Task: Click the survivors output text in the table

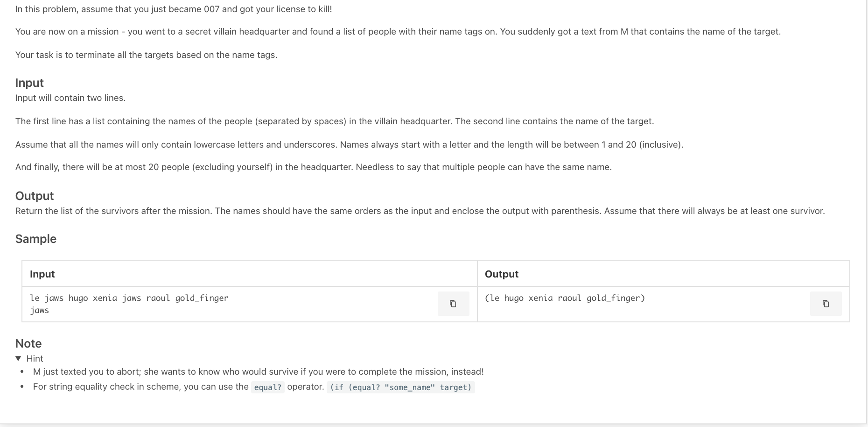Action: (565, 298)
